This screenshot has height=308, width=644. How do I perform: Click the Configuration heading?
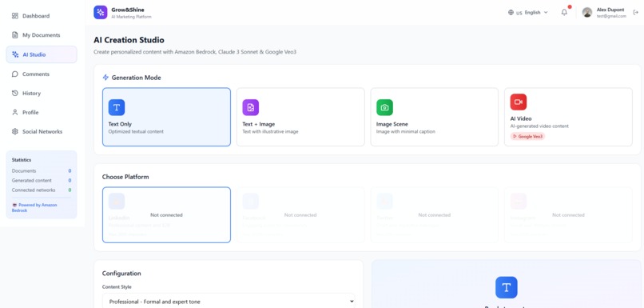tap(121, 273)
